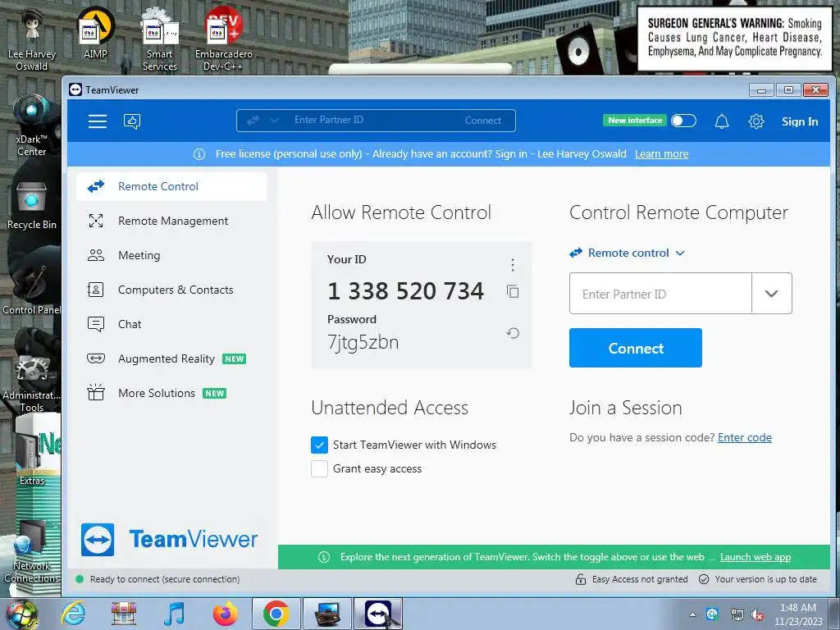Click the music note taskbar icon
Screen dimensions: 840x630
pos(175,614)
